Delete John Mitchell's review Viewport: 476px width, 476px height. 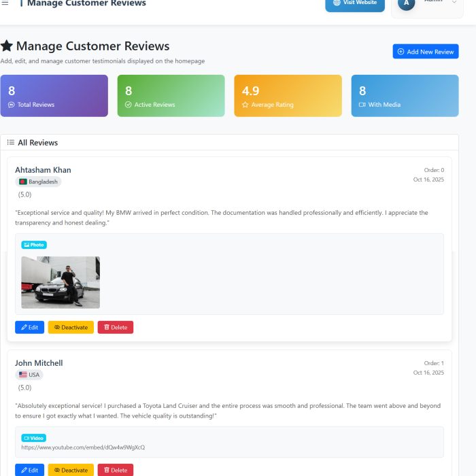click(x=116, y=470)
